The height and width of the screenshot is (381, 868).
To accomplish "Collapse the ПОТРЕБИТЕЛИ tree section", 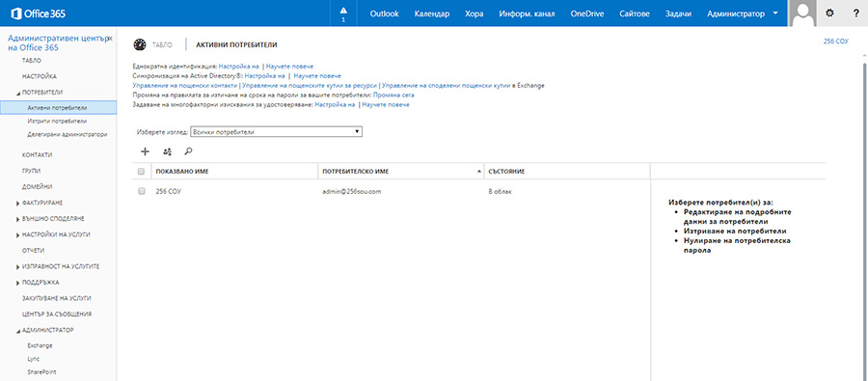I will pyautogui.click(x=18, y=93).
